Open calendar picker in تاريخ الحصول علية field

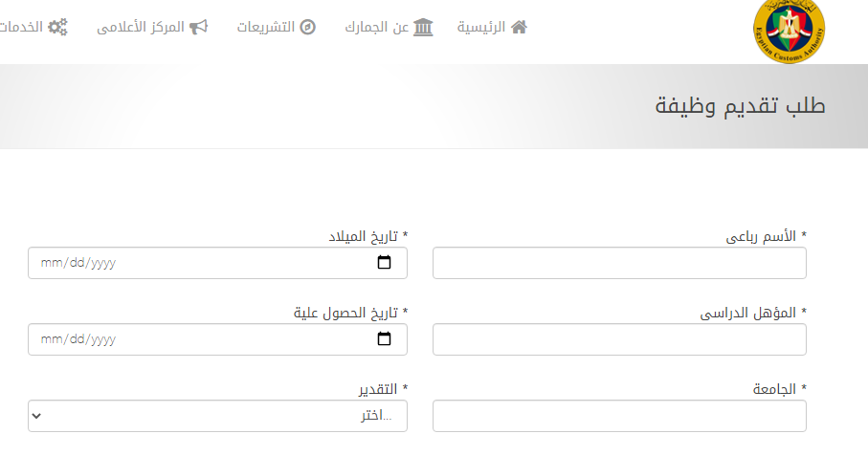pyautogui.click(x=385, y=338)
